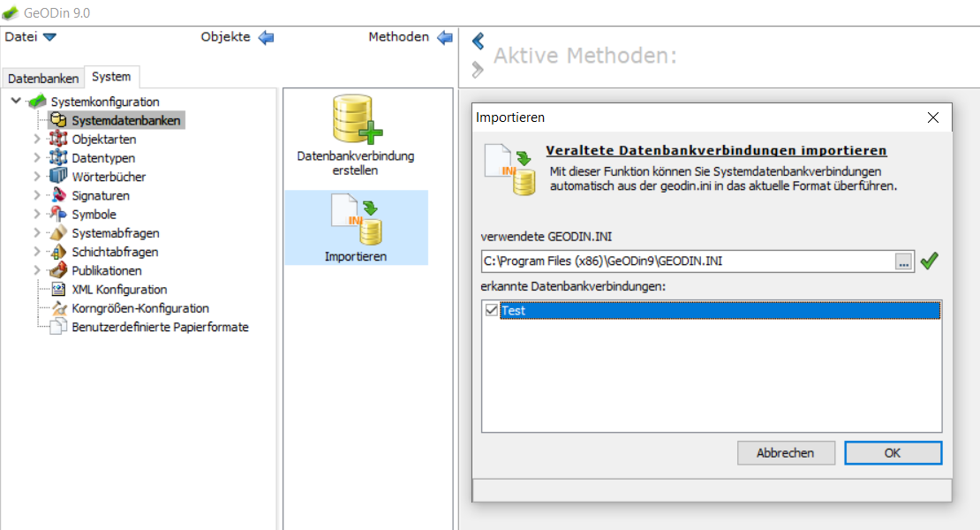Confirm import with the OK button
Image resolution: width=980 pixels, height=530 pixels.
893,452
